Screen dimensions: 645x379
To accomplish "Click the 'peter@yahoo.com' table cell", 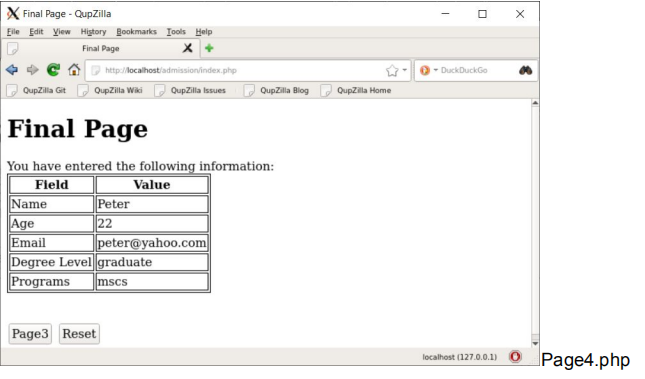I will (152, 243).
